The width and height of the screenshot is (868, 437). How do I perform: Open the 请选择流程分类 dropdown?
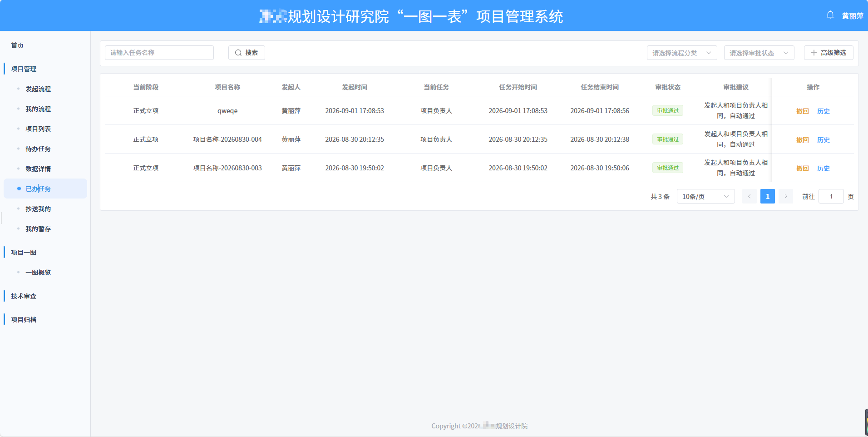(682, 53)
